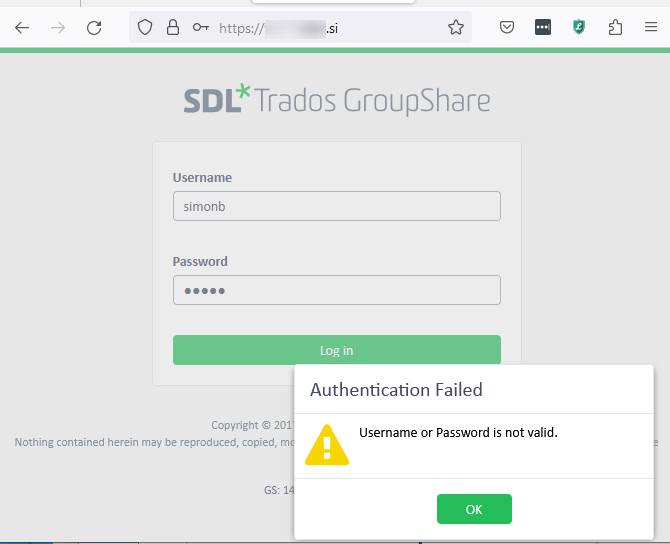Image resolution: width=670 pixels, height=544 pixels.
Task: Open the password manager extension icon
Action: 543,27
